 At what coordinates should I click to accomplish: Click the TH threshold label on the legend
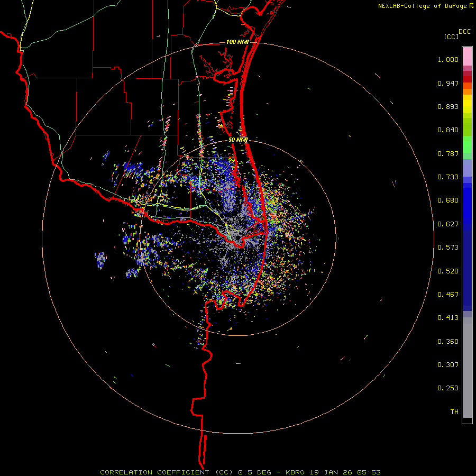[454, 412]
